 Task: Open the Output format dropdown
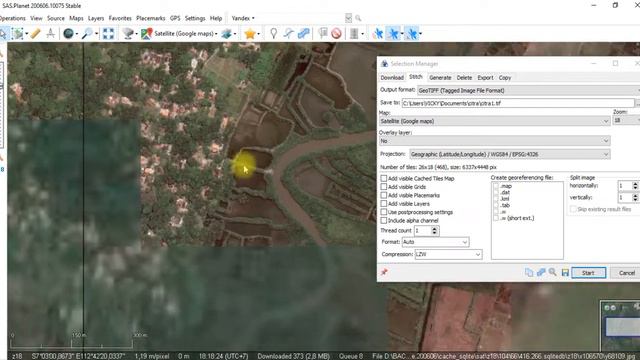tap(528, 90)
